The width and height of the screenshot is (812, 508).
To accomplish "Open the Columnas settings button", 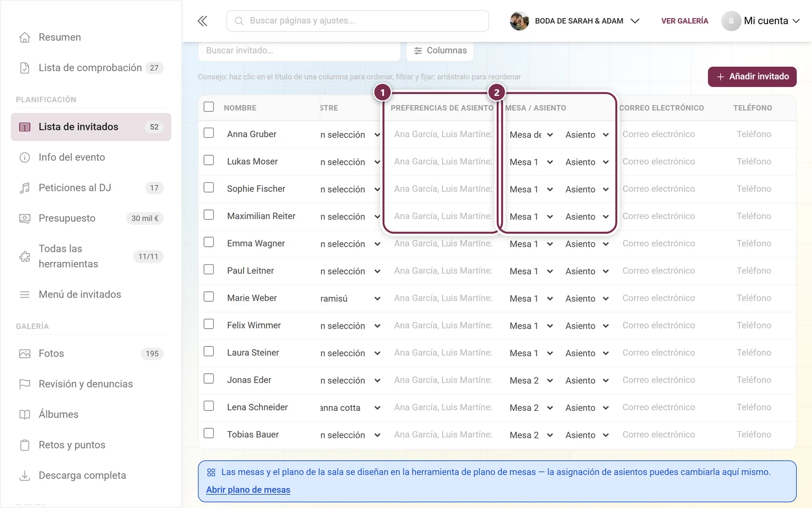I will 440,51.
